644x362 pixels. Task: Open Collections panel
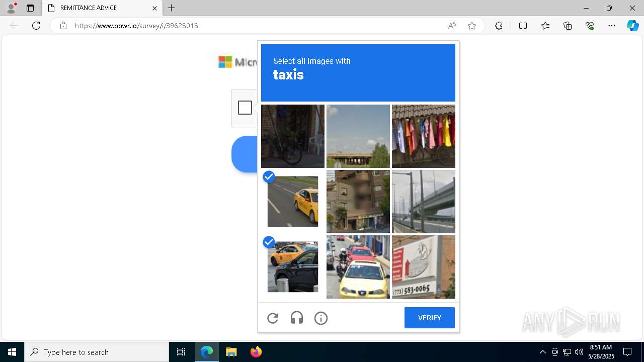click(x=568, y=26)
